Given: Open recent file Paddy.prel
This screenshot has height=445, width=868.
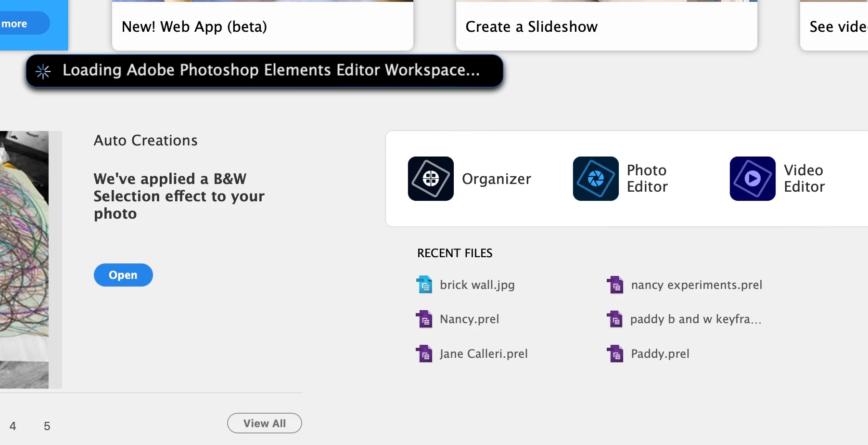Looking at the screenshot, I should pyautogui.click(x=660, y=354).
